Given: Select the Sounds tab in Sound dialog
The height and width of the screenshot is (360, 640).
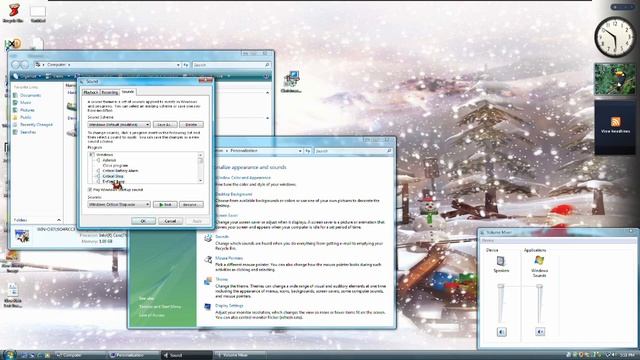Looking at the screenshot, I should [128, 92].
